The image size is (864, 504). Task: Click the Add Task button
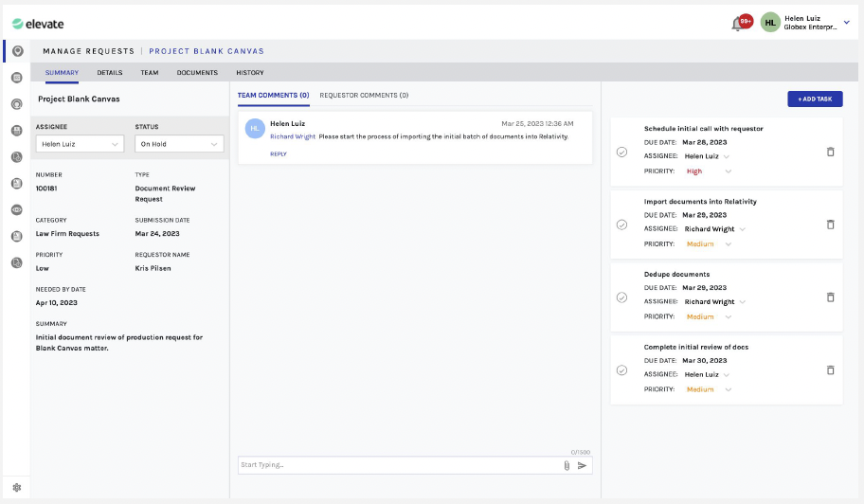[815, 99]
